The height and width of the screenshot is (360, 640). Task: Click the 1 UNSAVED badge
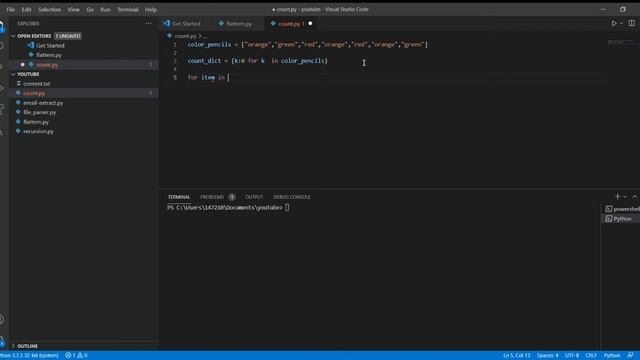coord(68,36)
